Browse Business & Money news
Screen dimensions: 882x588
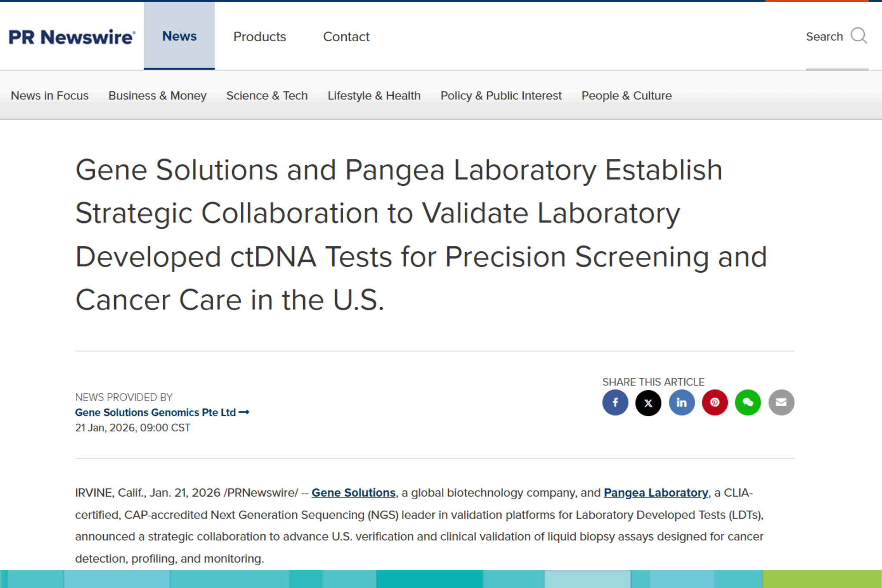coord(157,96)
